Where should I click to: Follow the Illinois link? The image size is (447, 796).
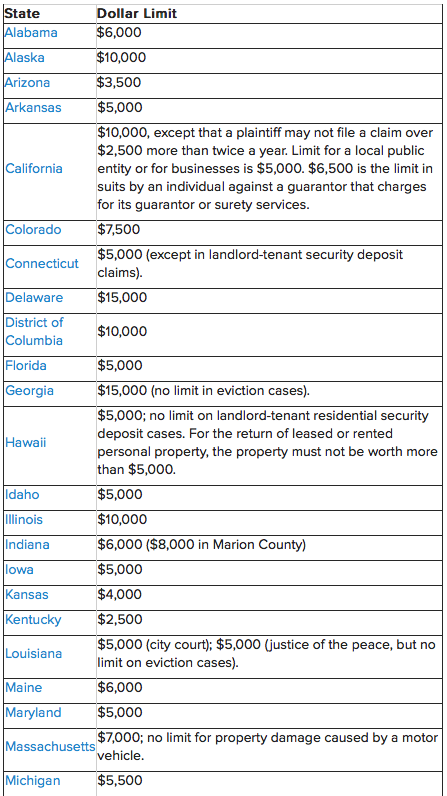24,520
